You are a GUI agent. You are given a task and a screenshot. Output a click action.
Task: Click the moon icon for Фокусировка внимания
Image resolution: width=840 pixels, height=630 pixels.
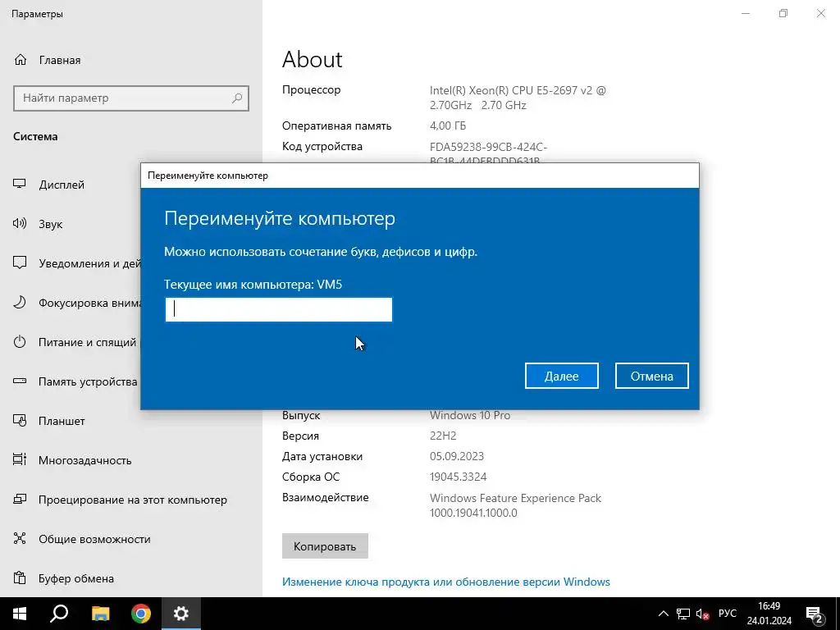tap(20, 302)
